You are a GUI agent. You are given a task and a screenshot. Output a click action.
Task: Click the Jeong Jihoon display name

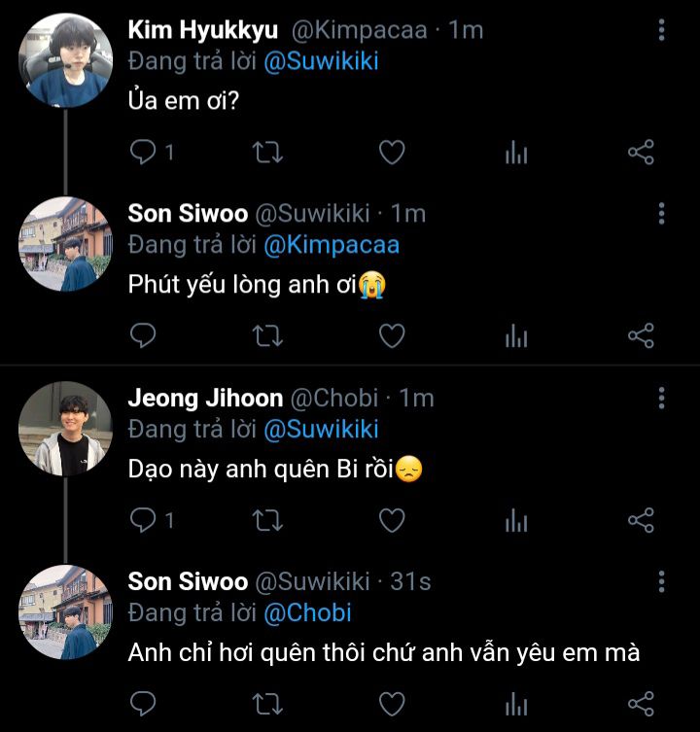[205, 398]
